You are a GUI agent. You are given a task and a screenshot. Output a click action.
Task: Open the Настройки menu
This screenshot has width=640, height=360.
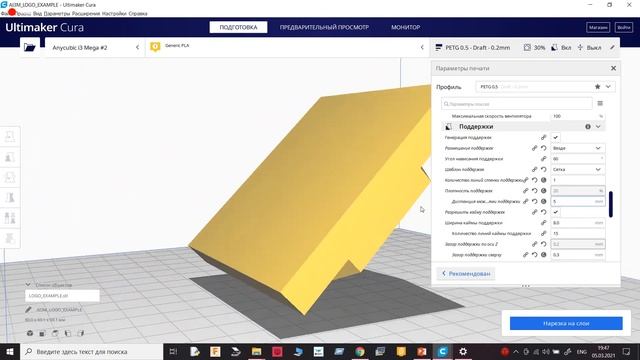114,13
